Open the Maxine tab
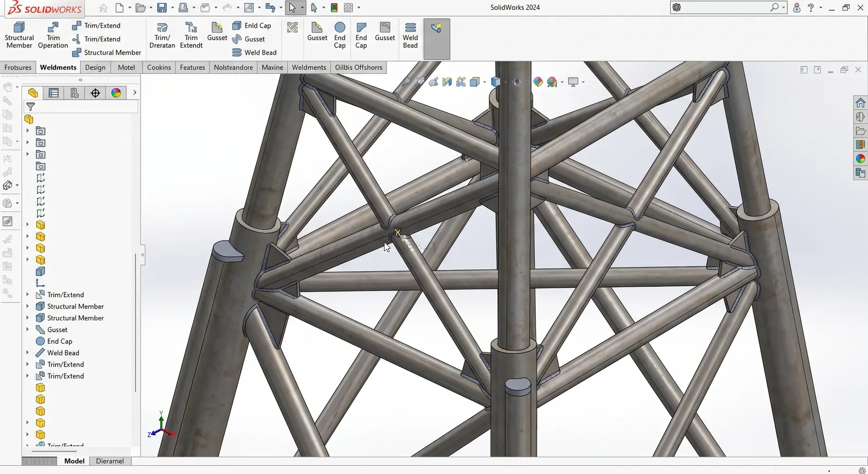Image resolution: width=868 pixels, height=474 pixels. 272,67
